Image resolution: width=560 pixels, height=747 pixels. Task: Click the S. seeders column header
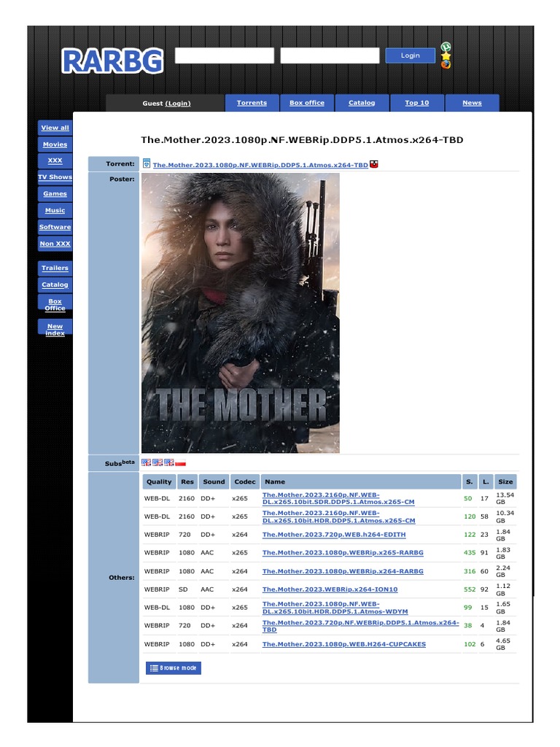[469, 481]
